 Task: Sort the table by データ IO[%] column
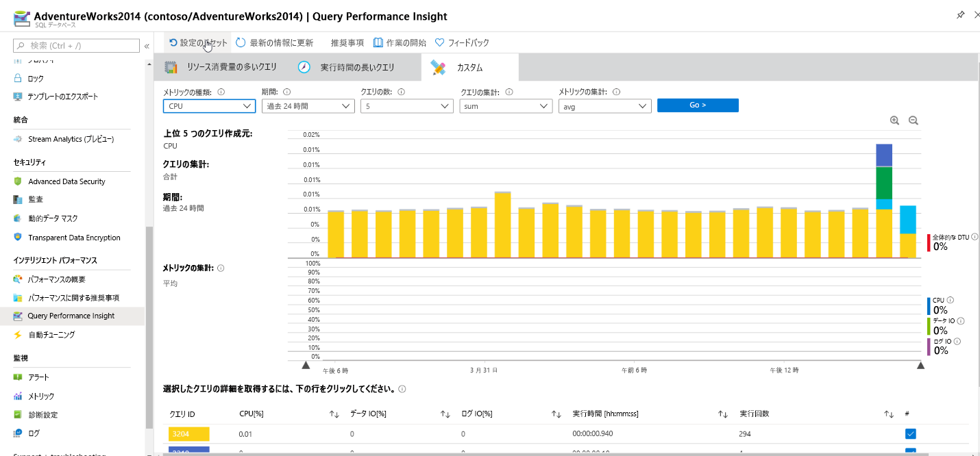[x=445, y=414]
